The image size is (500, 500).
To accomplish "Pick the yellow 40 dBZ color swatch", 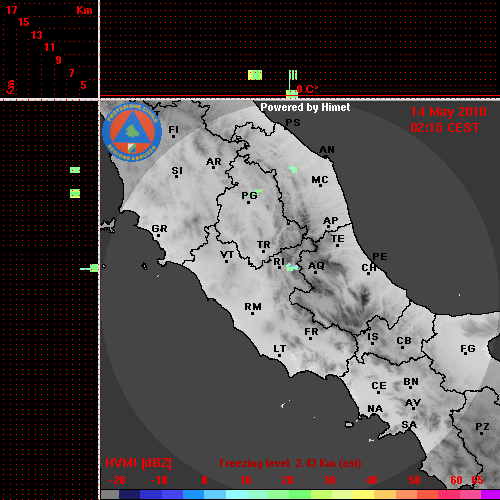I will tap(364, 494).
